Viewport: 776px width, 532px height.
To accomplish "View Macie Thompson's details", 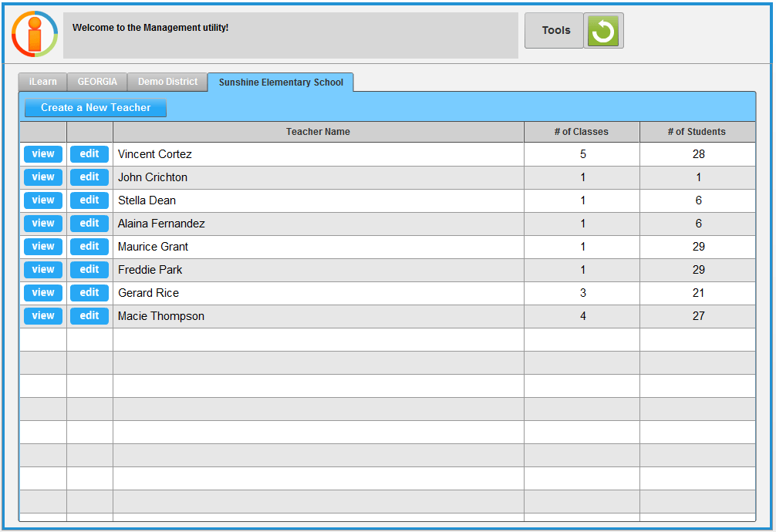I will [x=43, y=316].
